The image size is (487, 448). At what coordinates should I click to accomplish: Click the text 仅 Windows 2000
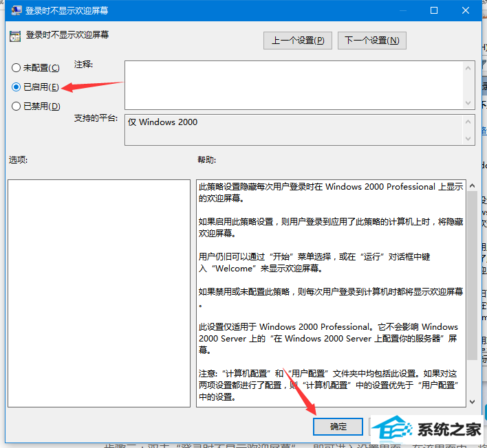[x=162, y=122]
